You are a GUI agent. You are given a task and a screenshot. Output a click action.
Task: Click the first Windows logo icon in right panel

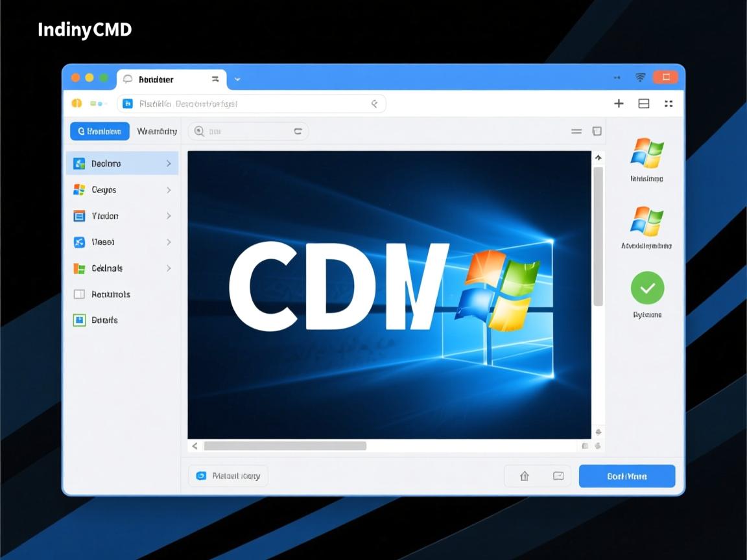(646, 153)
